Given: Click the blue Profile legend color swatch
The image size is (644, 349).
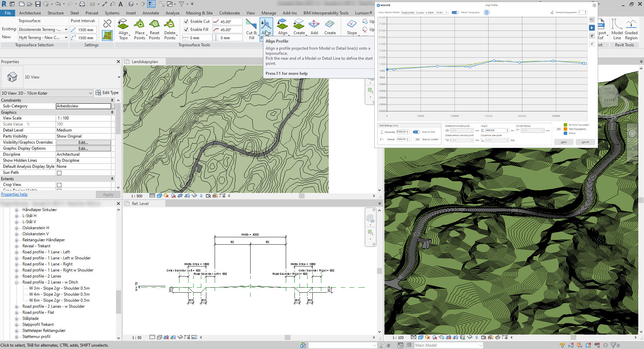Looking at the screenshot, I should point(566,133).
